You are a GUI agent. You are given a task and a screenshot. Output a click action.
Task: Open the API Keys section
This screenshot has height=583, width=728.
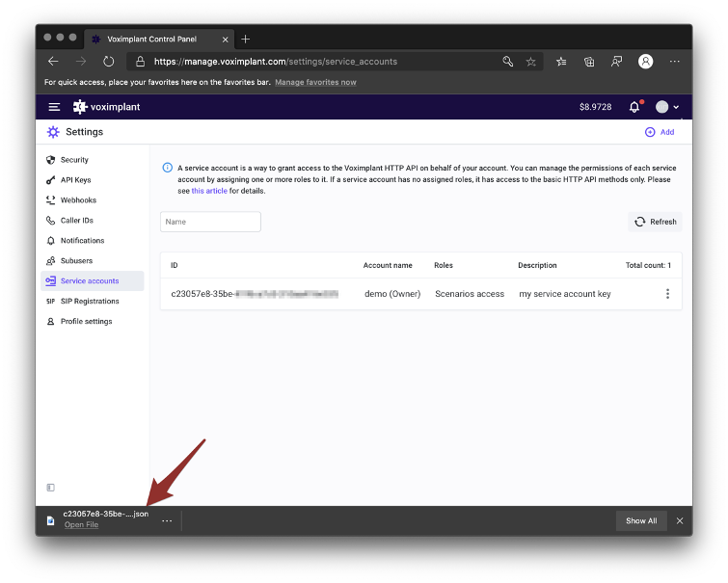[x=75, y=180]
